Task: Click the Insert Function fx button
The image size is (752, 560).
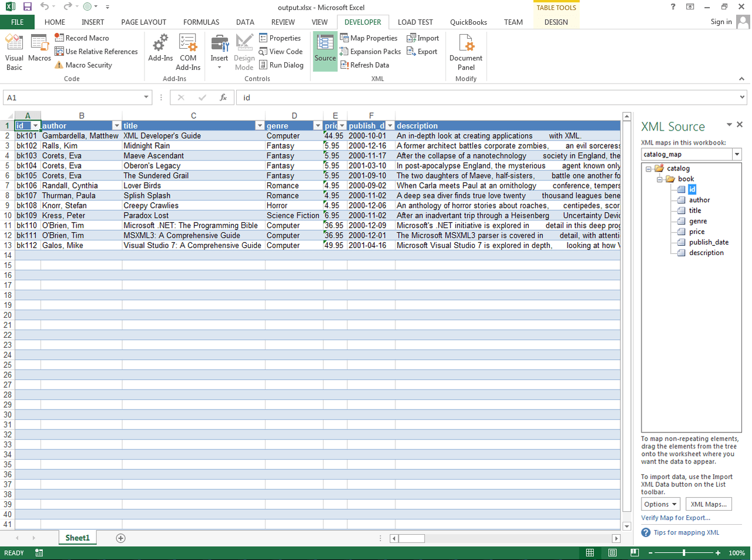Action: tap(223, 98)
